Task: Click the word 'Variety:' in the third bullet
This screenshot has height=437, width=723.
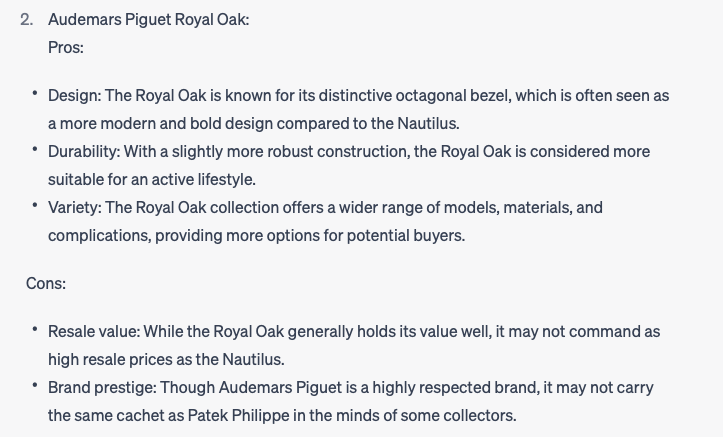Action: (75, 207)
